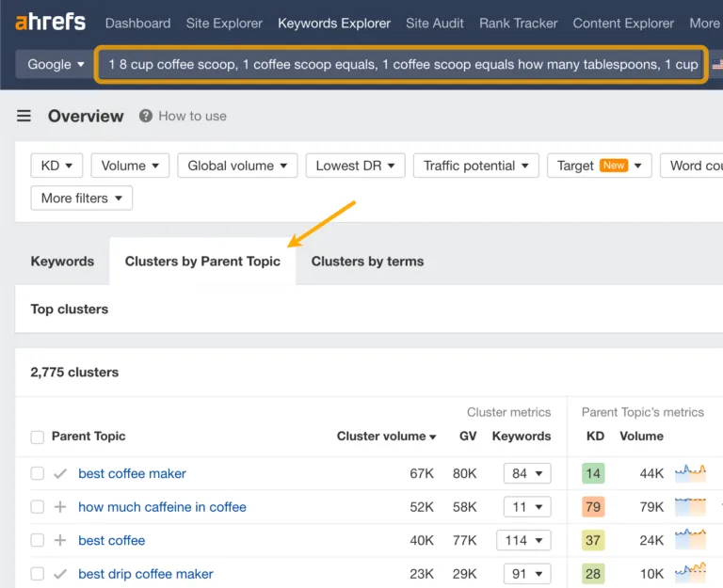Expand the 11 keywords dropdown

527,507
